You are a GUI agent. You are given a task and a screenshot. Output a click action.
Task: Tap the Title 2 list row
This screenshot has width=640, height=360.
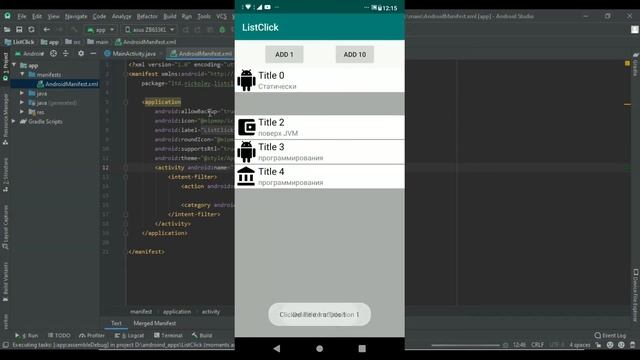(x=320, y=127)
